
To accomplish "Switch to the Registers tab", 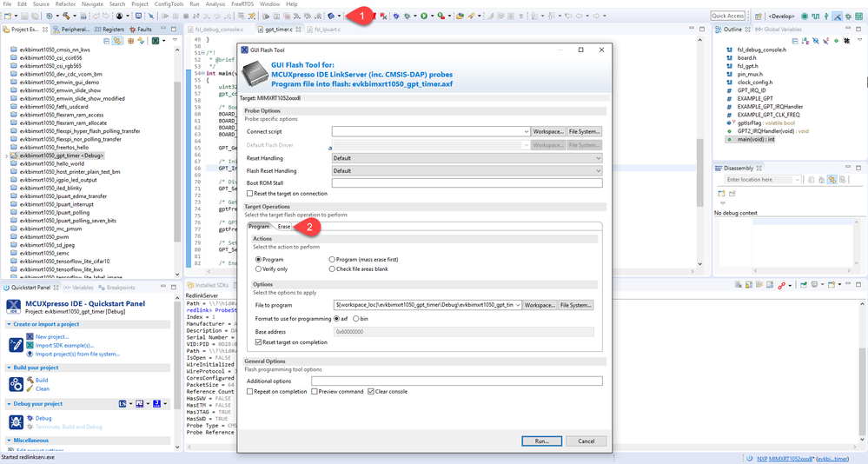I will (109, 30).
